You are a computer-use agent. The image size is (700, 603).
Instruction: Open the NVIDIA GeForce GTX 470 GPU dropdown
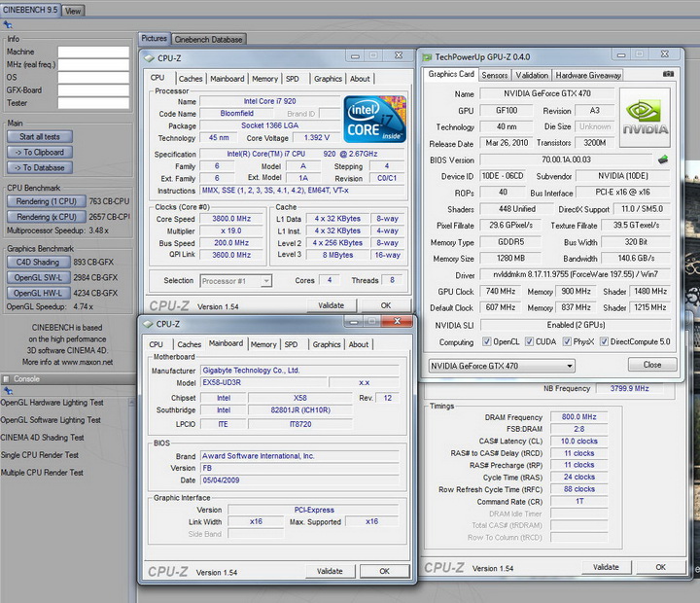pyautogui.click(x=502, y=366)
